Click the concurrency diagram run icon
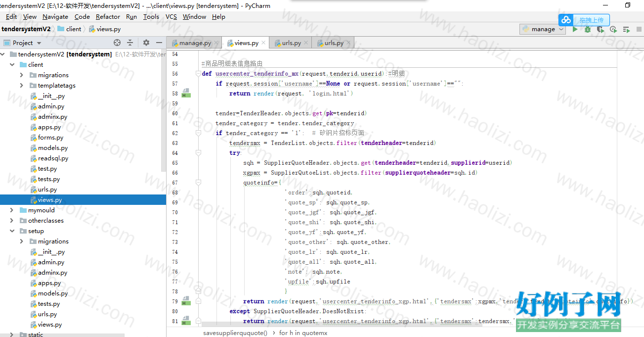The width and height of the screenshot is (644, 337). pyautogui.click(x=626, y=29)
